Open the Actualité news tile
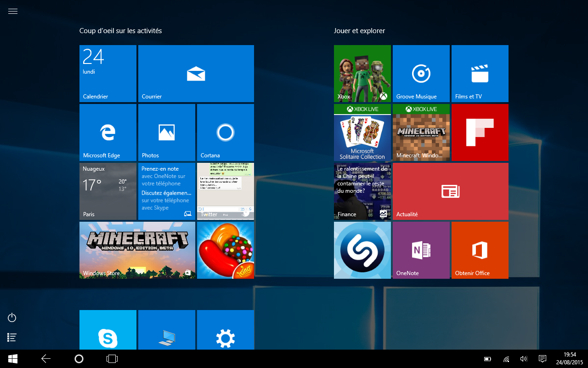This screenshot has height=368, width=588. click(x=451, y=191)
